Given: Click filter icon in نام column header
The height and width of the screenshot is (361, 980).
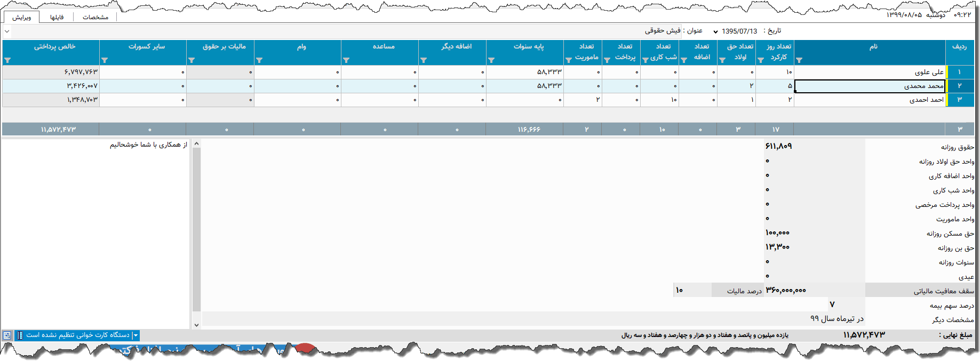Looking at the screenshot, I should (x=799, y=60).
